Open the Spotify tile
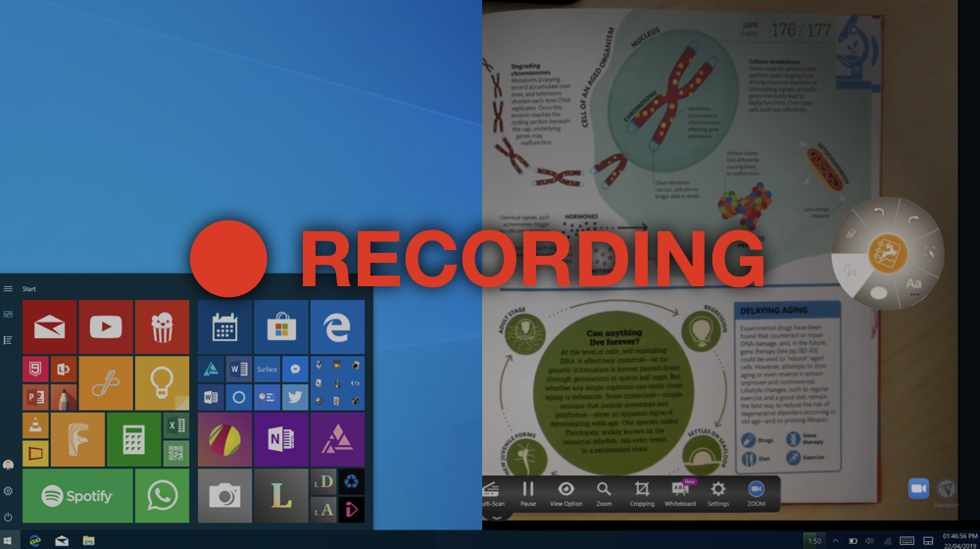This screenshot has height=549, width=980. pyautogui.click(x=77, y=496)
